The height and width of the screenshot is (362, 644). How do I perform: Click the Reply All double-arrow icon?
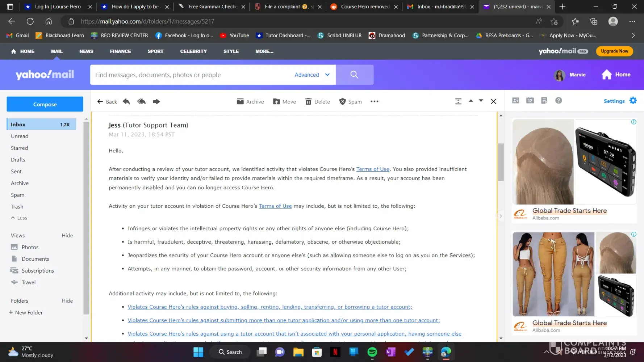pos(141,102)
